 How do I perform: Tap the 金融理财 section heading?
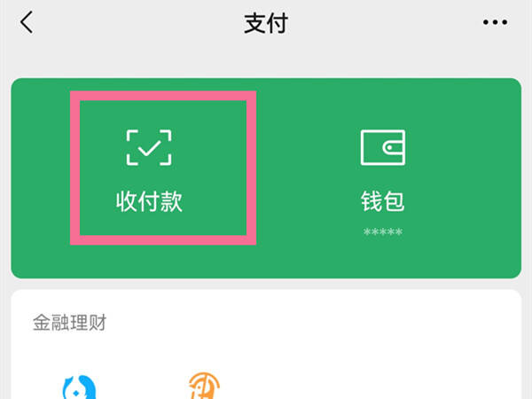point(69,323)
